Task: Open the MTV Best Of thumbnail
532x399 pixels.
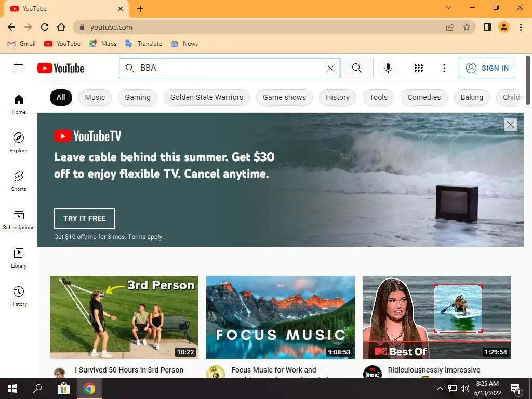Action: click(437, 317)
